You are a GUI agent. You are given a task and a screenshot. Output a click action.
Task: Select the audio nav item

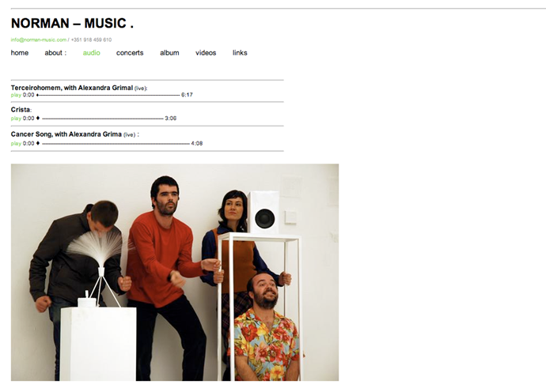click(x=92, y=53)
